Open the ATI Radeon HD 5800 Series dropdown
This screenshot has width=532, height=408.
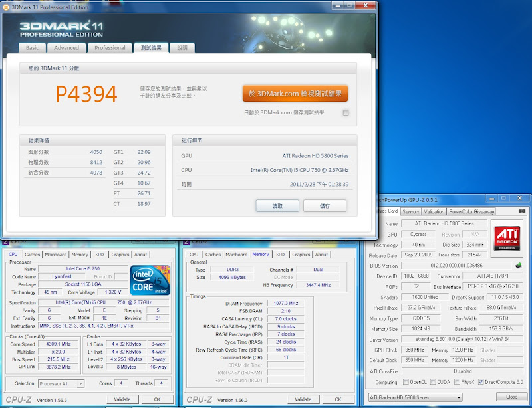coord(415,397)
